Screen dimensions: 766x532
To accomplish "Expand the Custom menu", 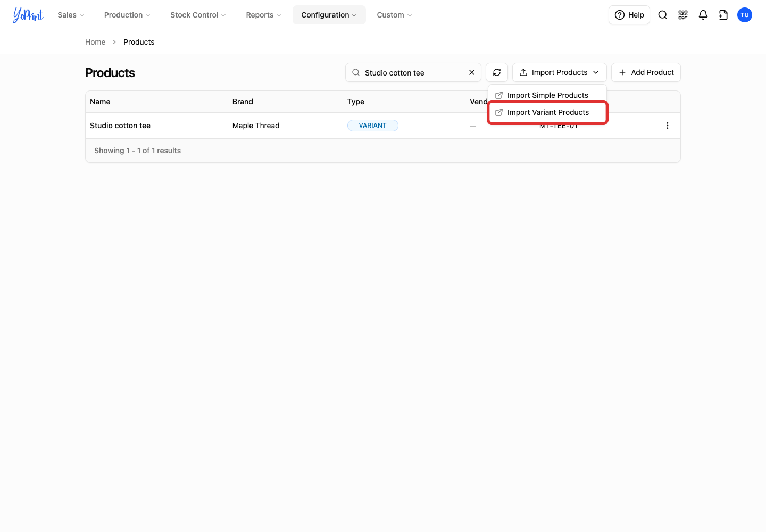I will [x=394, y=15].
